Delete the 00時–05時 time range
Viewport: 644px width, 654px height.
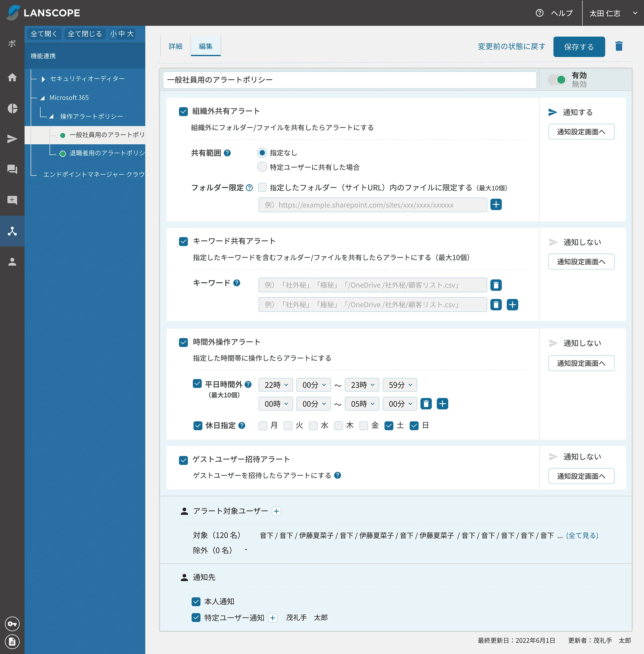click(426, 404)
